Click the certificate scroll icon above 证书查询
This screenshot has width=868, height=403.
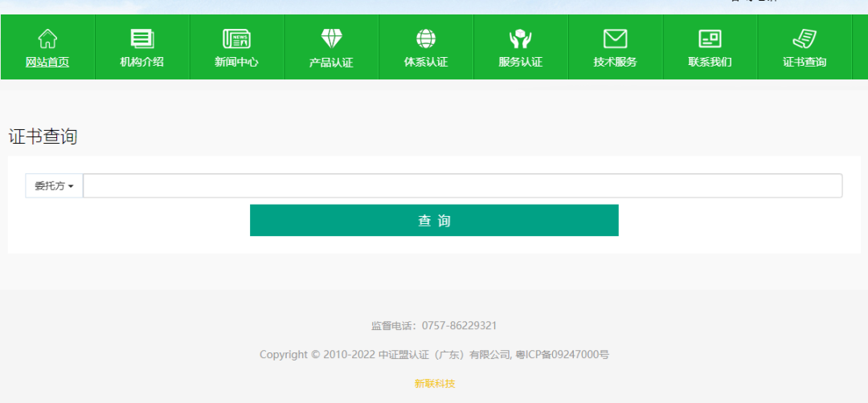(x=805, y=38)
